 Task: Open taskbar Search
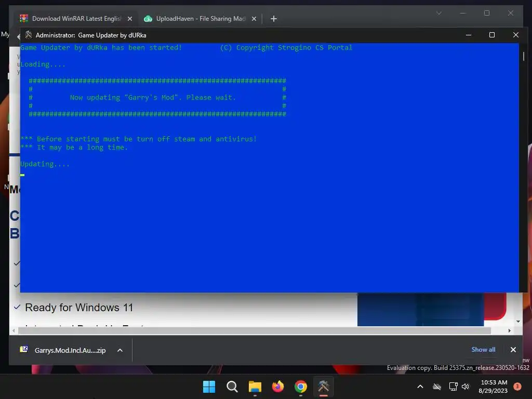click(232, 387)
